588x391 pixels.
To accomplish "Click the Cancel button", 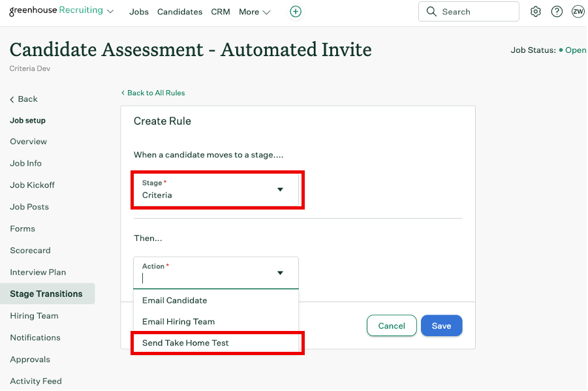I will [x=392, y=326].
